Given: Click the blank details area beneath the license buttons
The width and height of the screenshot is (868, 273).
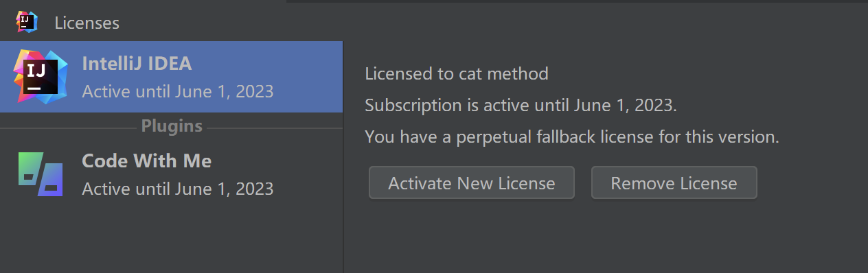Looking at the screenshot, I should click(x=606, y=237).
